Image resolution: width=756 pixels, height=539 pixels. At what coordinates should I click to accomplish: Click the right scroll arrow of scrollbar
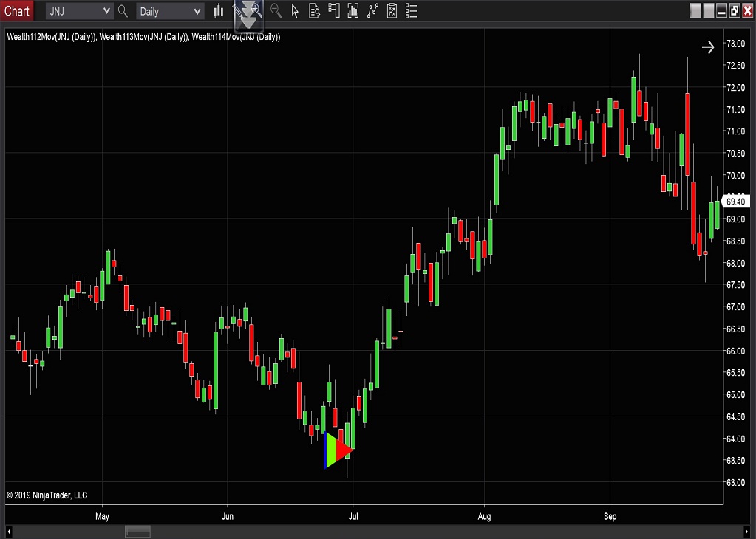[746, 532]
